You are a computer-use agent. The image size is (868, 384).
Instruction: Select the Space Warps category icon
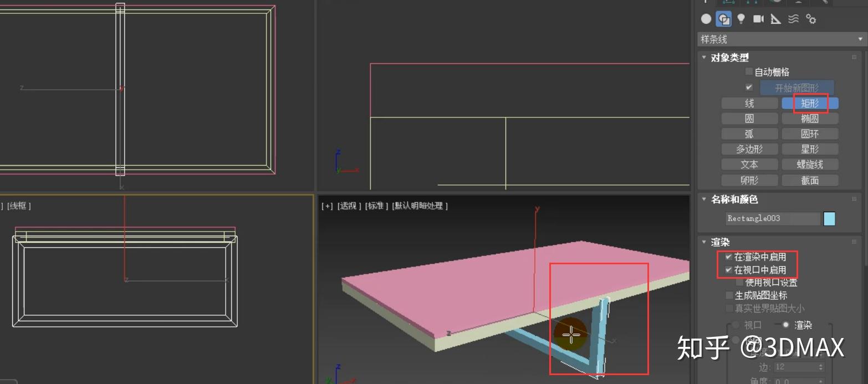click(x=793, y=19)
